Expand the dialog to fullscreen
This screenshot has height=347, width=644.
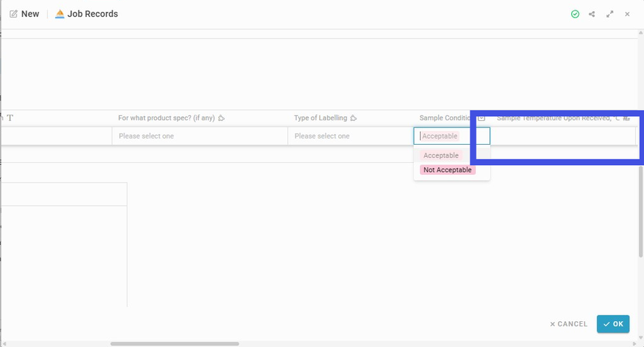(610, 14)
